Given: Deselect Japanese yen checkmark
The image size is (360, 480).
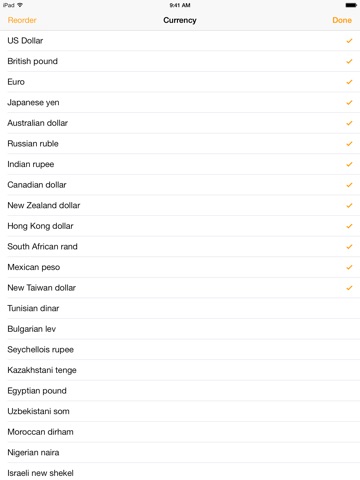Looking at the screenshot, I should click(349, 103).
